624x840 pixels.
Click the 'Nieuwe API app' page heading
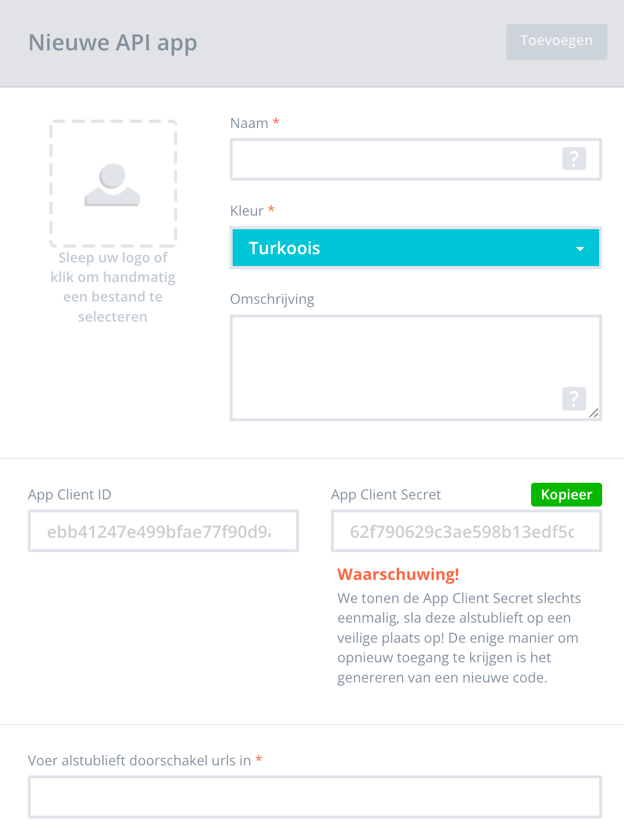[x=113, y=43]
